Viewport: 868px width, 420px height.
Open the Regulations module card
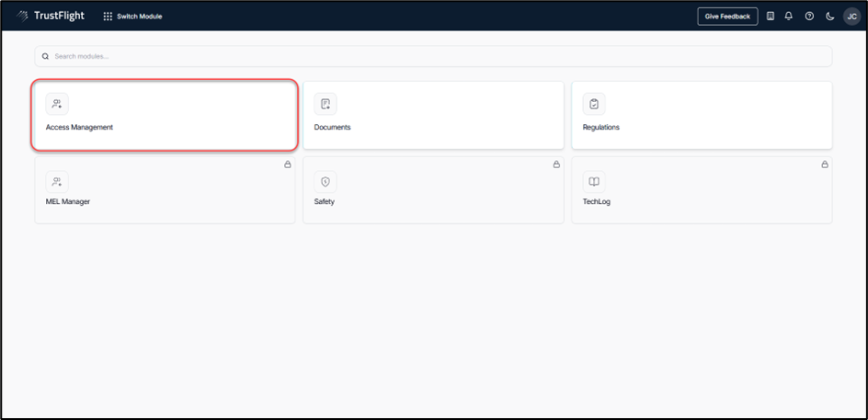(x=702, y=115)
